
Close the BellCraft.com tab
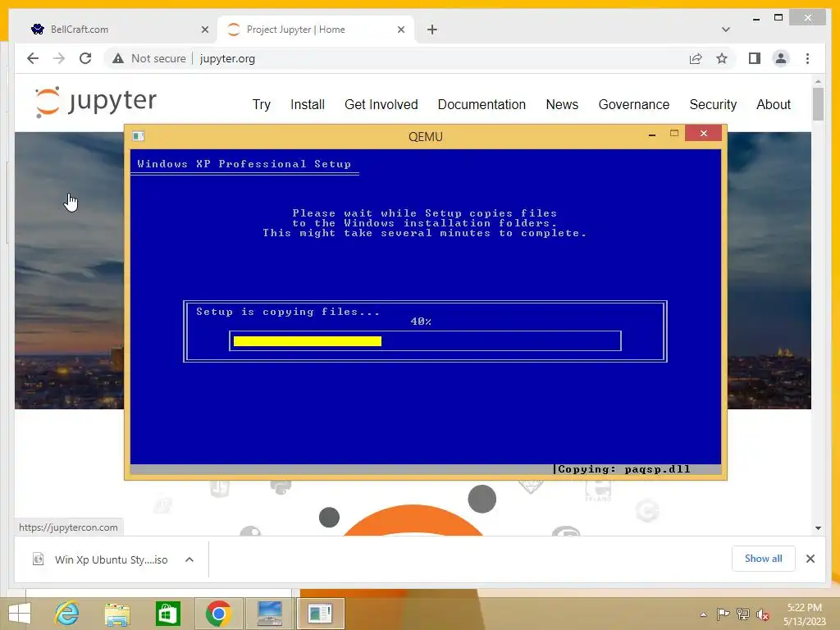click(x=204, y=30)
